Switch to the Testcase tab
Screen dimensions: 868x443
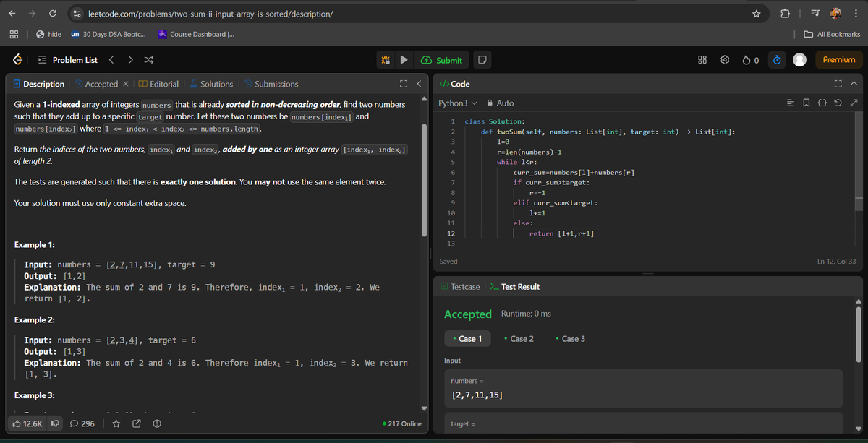460,287
